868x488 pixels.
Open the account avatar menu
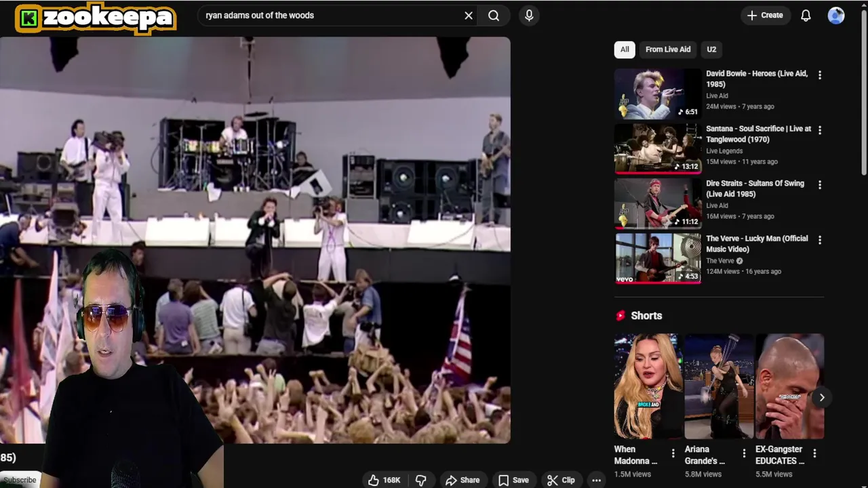(x=836, y=16)
